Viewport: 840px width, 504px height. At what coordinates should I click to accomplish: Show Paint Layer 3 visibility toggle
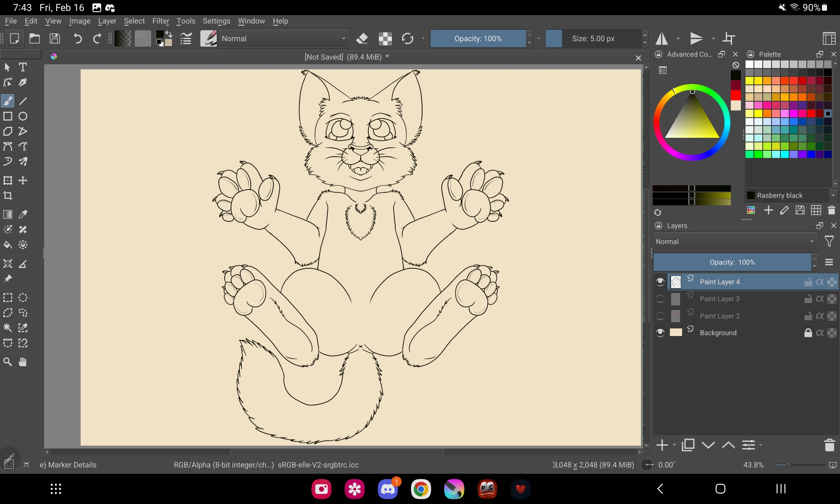660,299
